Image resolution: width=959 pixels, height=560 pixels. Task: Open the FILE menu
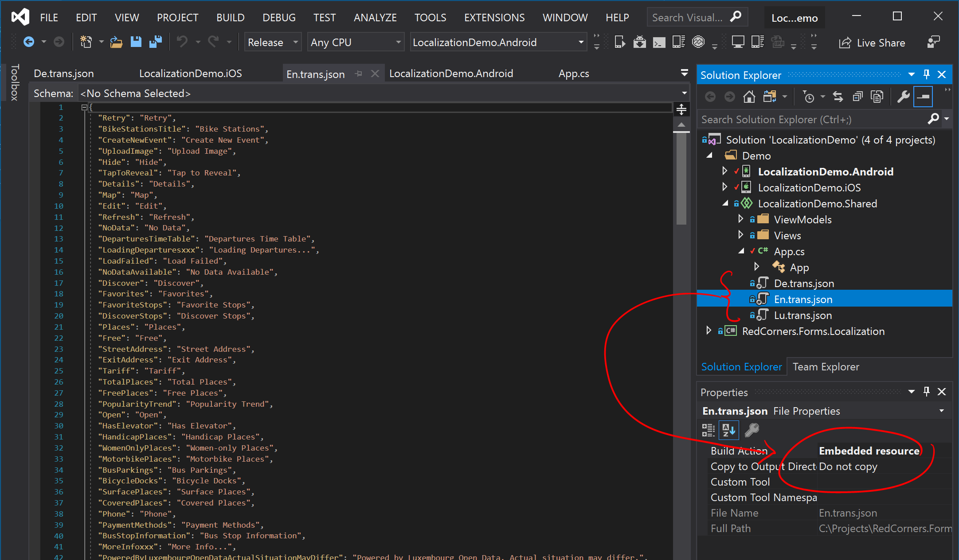point(49,17)
